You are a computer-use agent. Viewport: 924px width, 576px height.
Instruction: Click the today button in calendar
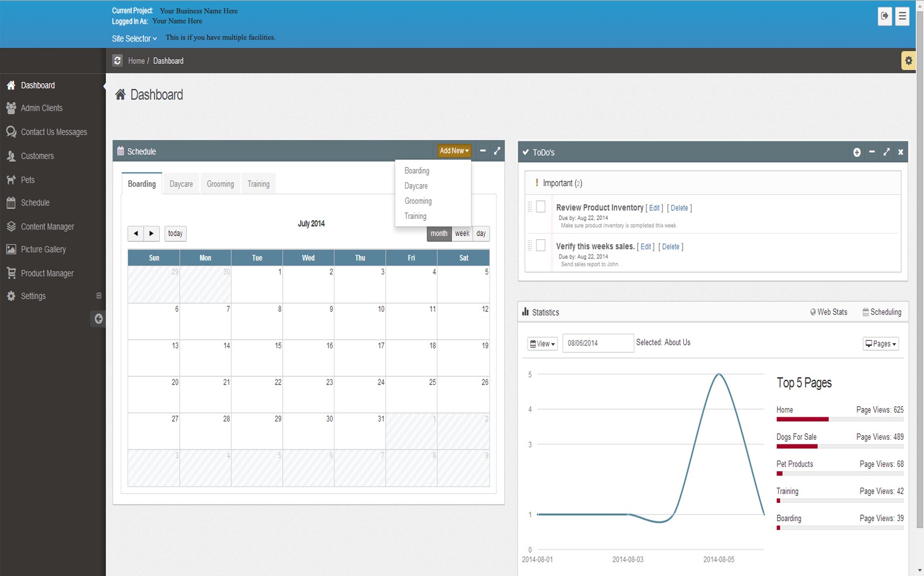pyautogui.click(x=175, y=234)
